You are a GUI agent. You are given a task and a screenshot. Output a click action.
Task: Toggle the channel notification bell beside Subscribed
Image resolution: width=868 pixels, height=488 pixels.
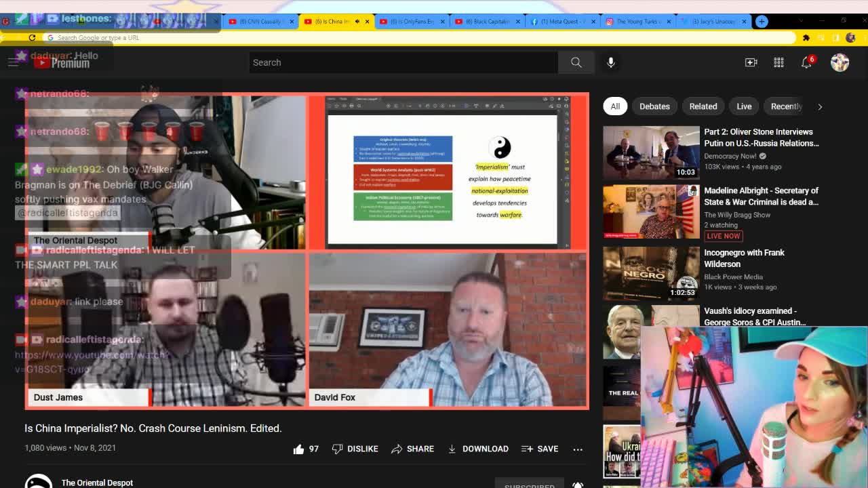coord(578,485)
